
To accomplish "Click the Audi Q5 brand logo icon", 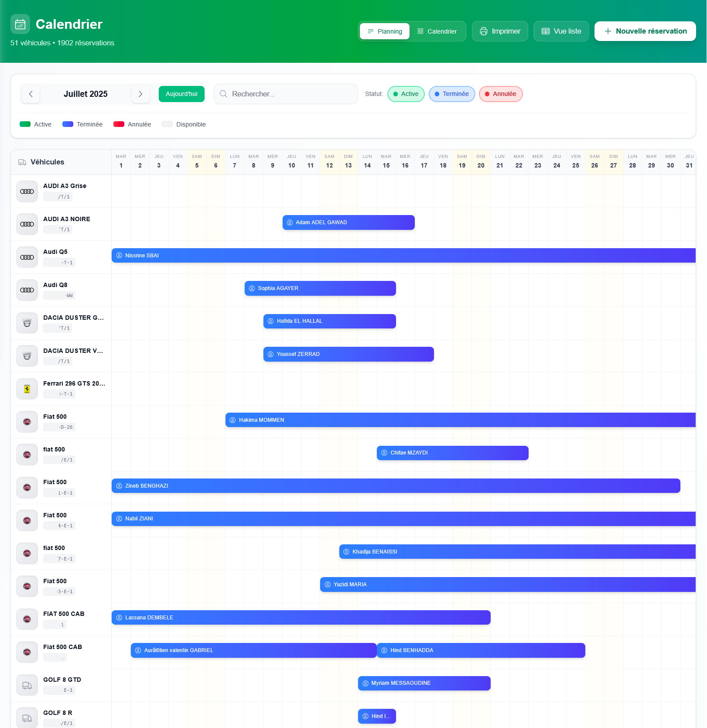I will tap(27, 257).
